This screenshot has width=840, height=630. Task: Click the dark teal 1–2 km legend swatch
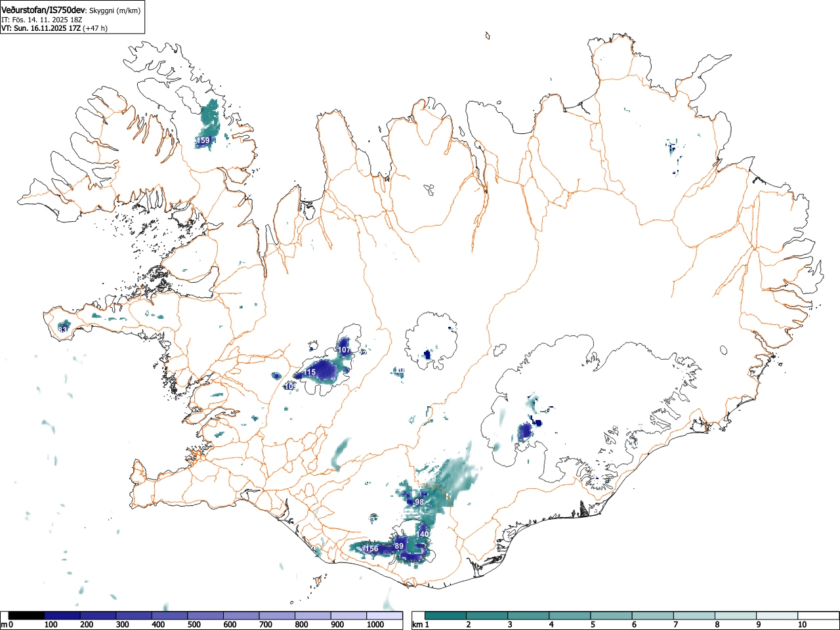click(446, 616)
